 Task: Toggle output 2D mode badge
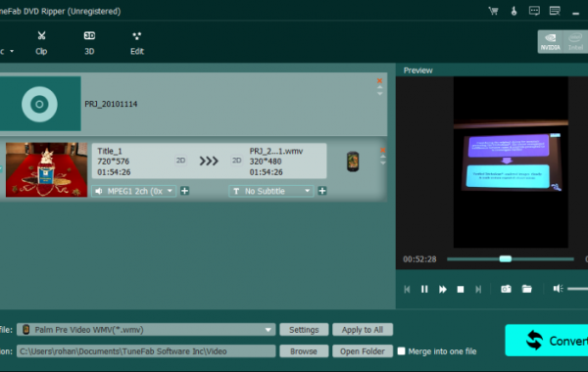pos(236,161)
